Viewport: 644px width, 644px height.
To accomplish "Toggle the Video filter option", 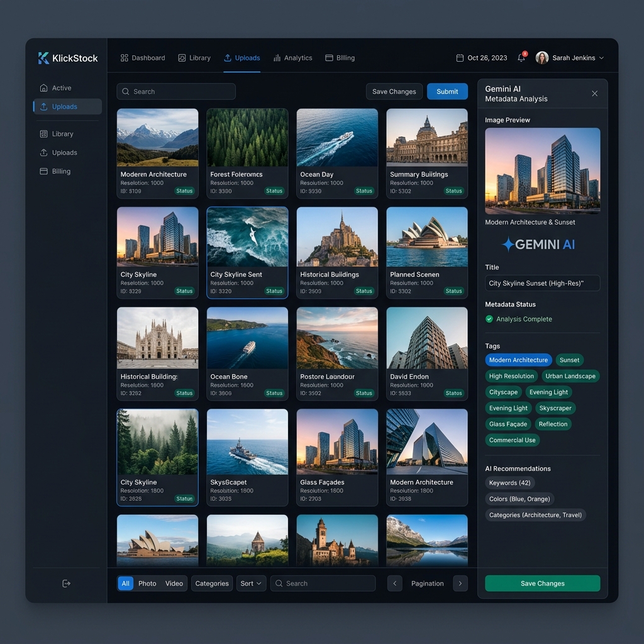I will pyautogui.click(x=174, y=584).
